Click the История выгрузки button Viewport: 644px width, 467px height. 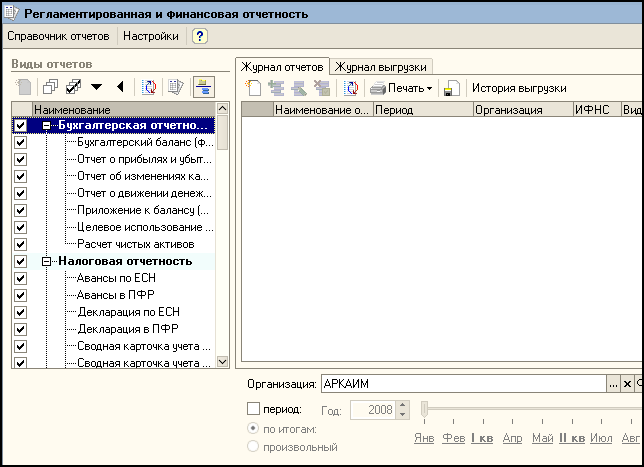(x=519, y=88)
